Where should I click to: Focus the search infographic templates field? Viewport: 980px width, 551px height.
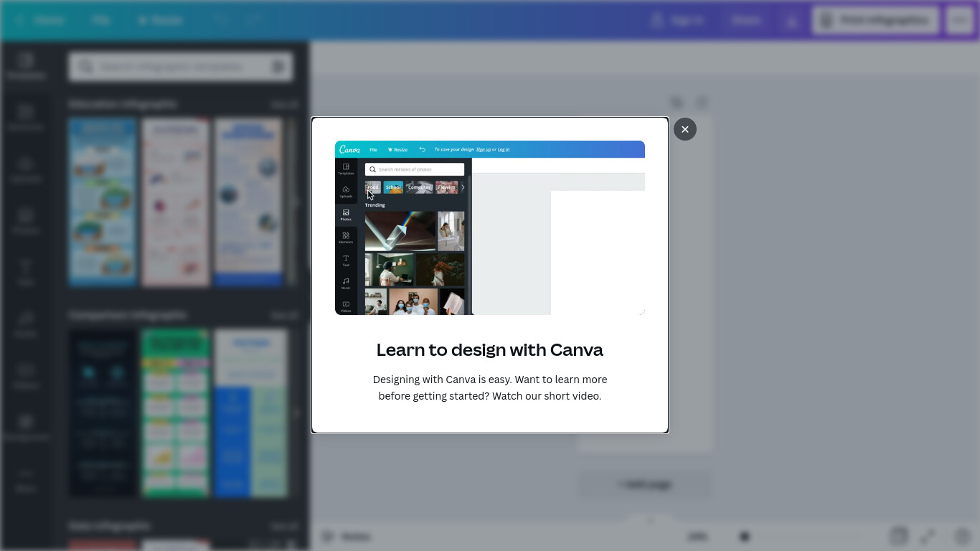click(x=181, y=67)
